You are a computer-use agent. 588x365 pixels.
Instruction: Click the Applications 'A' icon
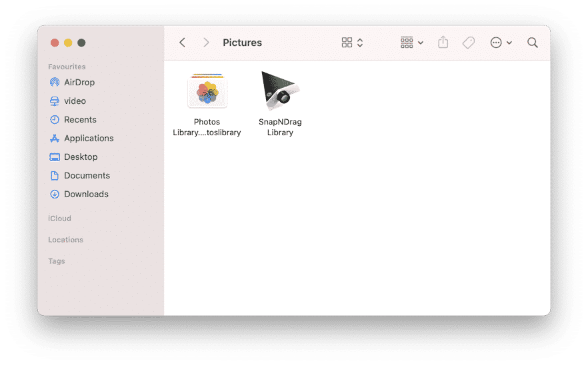(x=55, y=139)
